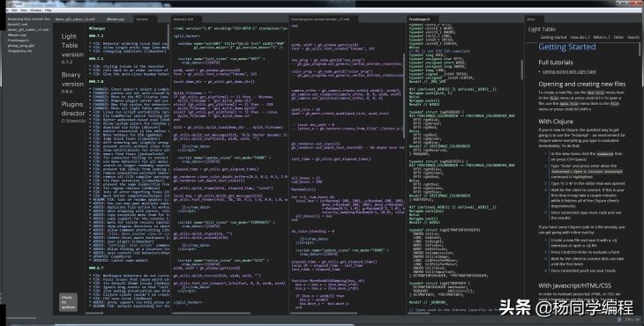The height and width of the screenshot is (326, 644).
Task: Place the cursor on the <glsl_hacker> line
Action: [x=188, y=36]
